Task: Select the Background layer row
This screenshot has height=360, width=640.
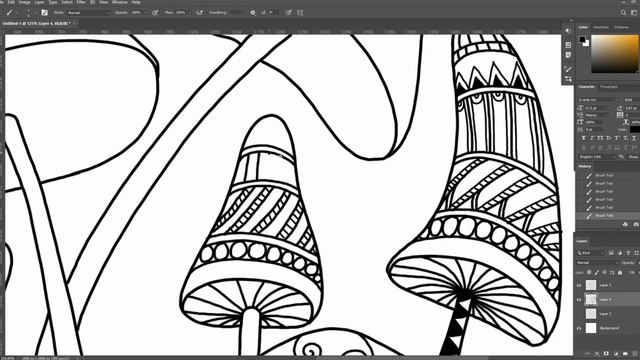Action: 608,328
